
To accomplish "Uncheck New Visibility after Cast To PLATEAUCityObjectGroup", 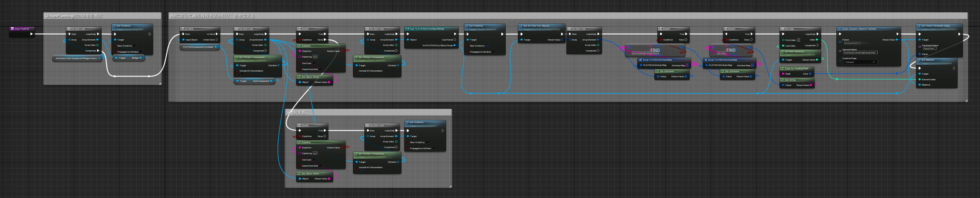I will 487,45.
